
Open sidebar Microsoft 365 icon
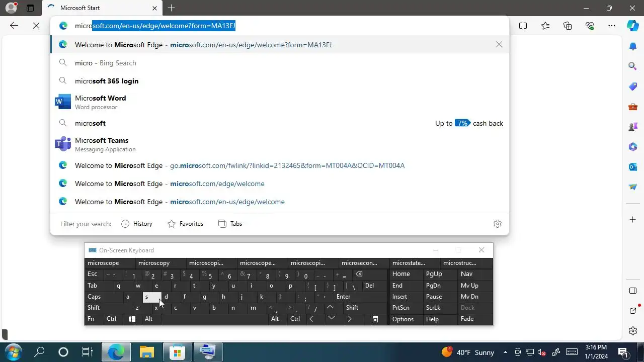tap(633, 147)
